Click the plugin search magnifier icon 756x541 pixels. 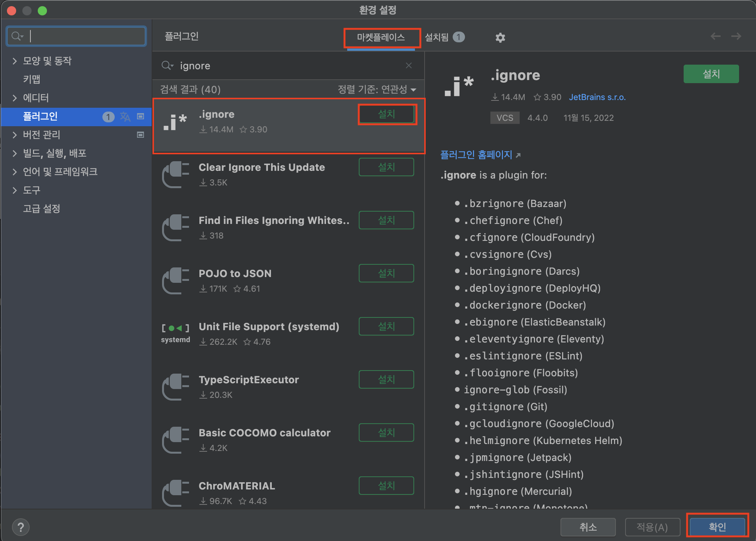pyautogui.click(x=167, y=65)
